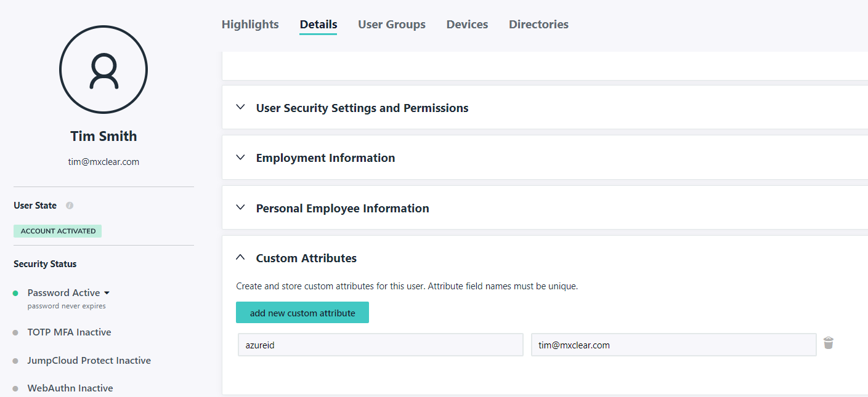Collapse the Custom Attributes section
The height and width of the screenshot is (397, 868).
(241, 257)
